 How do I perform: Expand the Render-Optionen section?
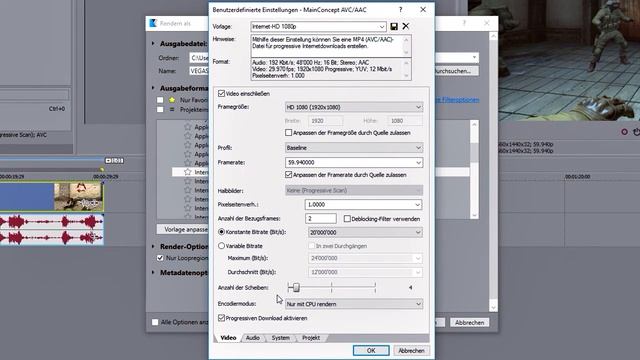coord(153,247)
